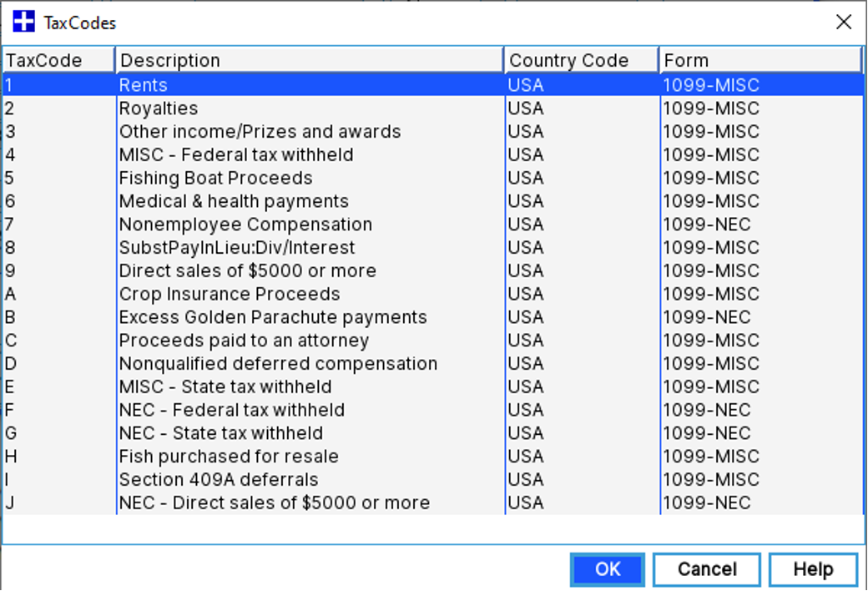Screen dimensions: 868x591
Task: Close the TaxCodes dialog
Action: [x=844, y=23]
